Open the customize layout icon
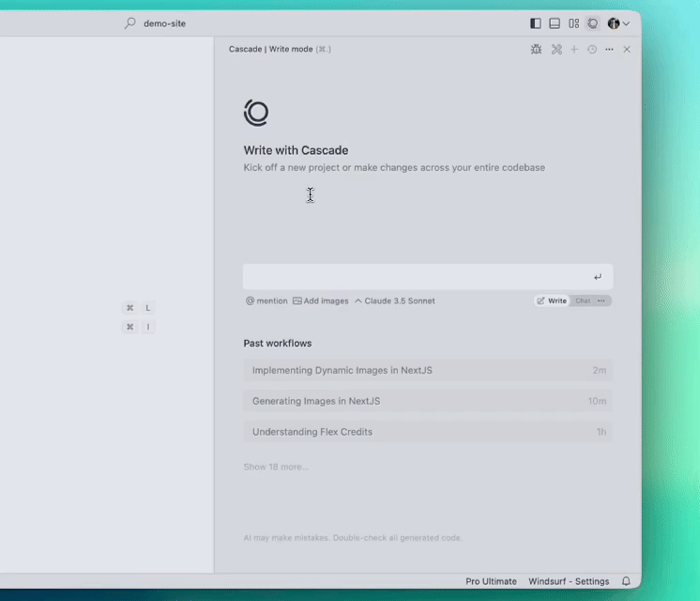 pos(573,23)
